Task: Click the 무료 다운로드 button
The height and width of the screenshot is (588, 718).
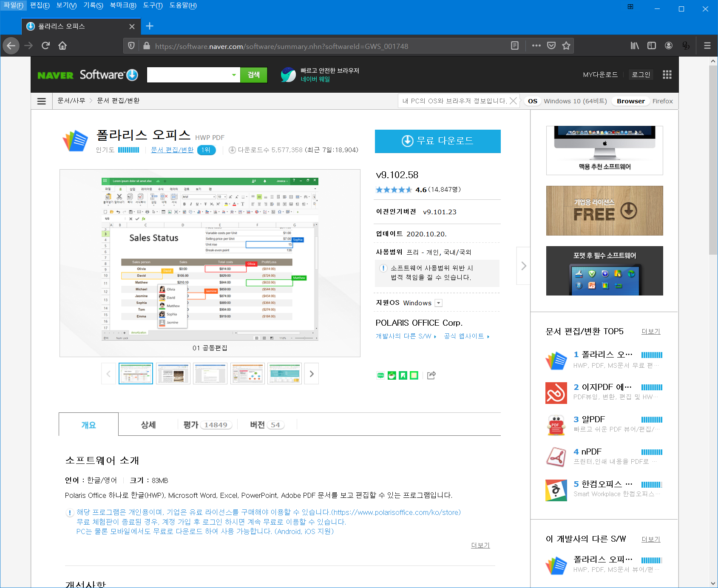Action: pyautogui.click(x=437, y=141)
